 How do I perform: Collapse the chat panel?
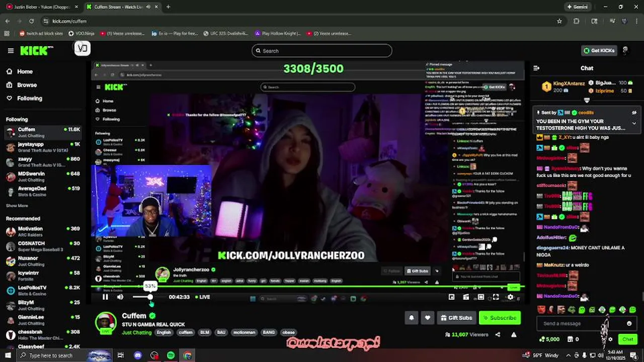[536, 68]
